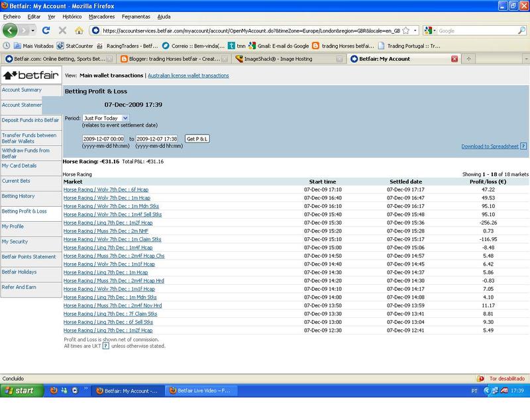Open the Mais Visitados bookmark folder
This screenshot has width=530, height=420.
(34, 46)
